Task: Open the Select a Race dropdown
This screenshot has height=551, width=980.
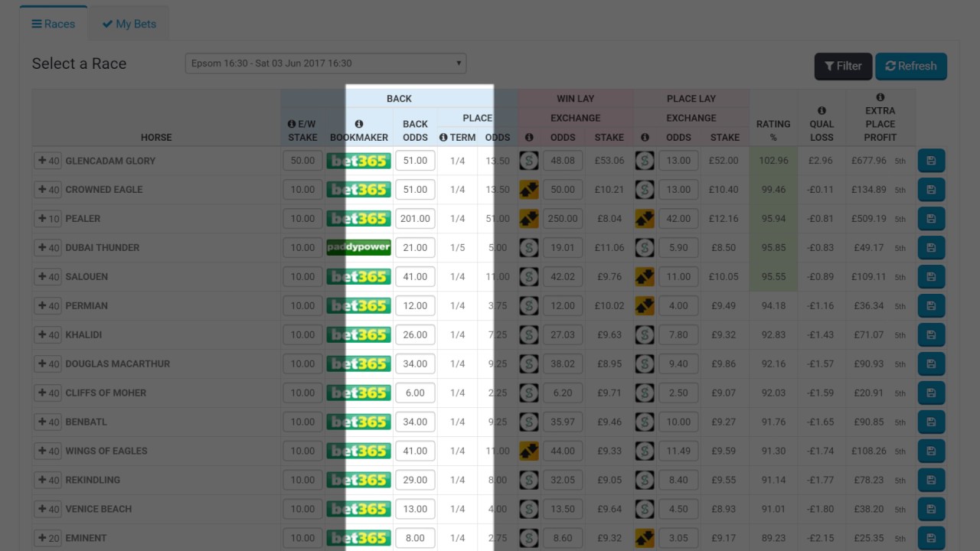Action: [325, 64]
